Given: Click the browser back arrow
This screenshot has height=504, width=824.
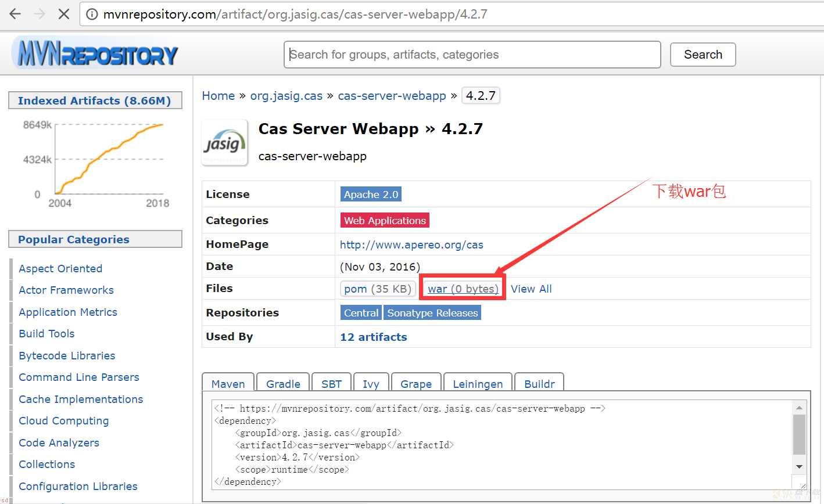Looking at the screenshot, I should click(x=15, y=14).
